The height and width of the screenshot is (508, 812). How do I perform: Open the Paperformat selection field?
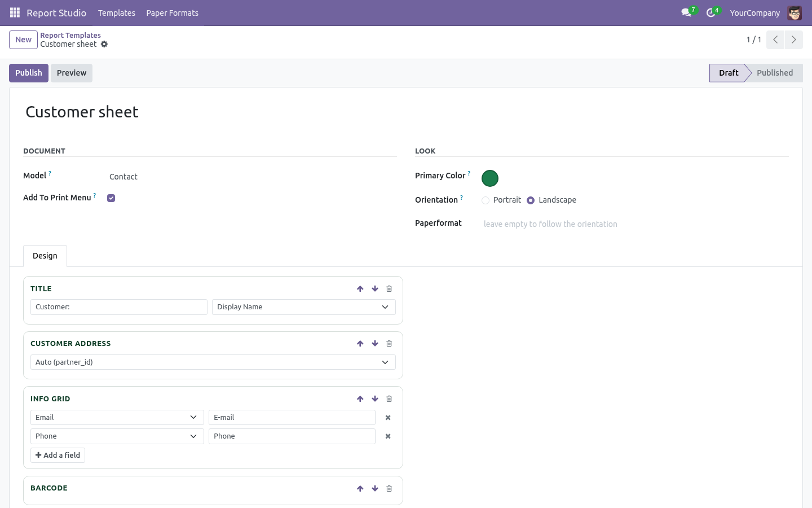[635, 224]
